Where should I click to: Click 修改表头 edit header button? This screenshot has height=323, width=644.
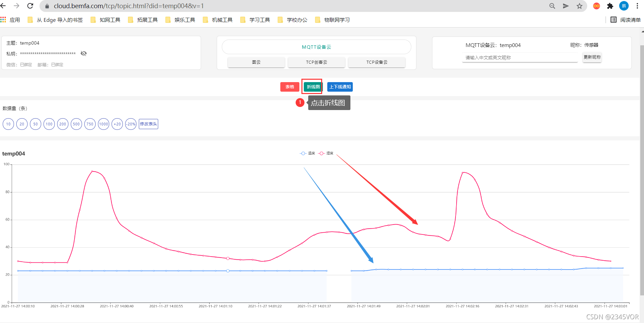(148, 124)
